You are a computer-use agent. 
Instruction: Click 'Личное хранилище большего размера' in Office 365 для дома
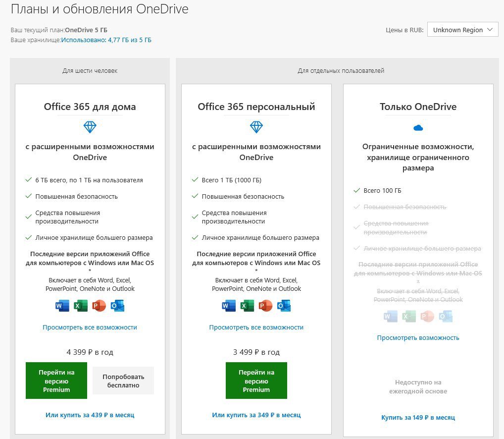pyautogui.click(x=94, y=238)
